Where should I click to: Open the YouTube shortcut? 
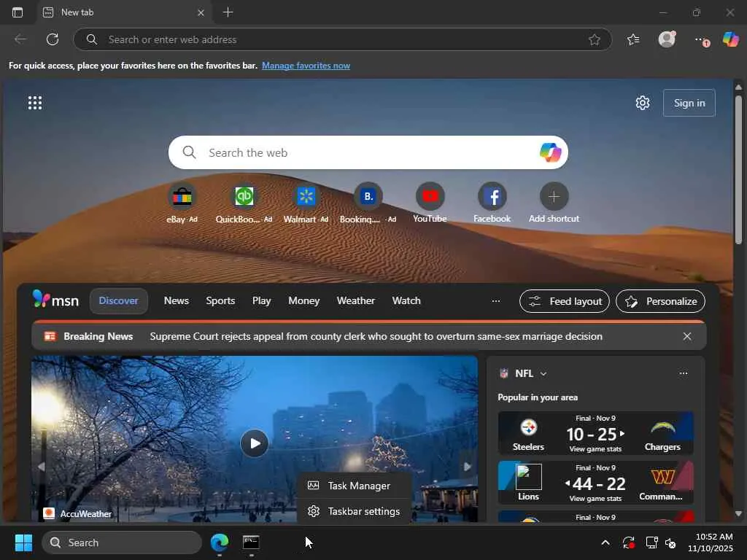tap(430, 203)
